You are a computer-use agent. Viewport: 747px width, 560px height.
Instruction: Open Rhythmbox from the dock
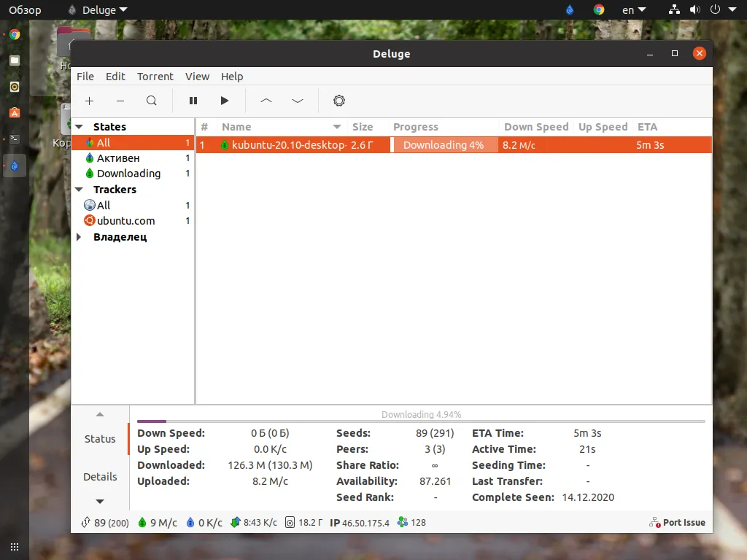pyautogui.click(x=15, y=87)
